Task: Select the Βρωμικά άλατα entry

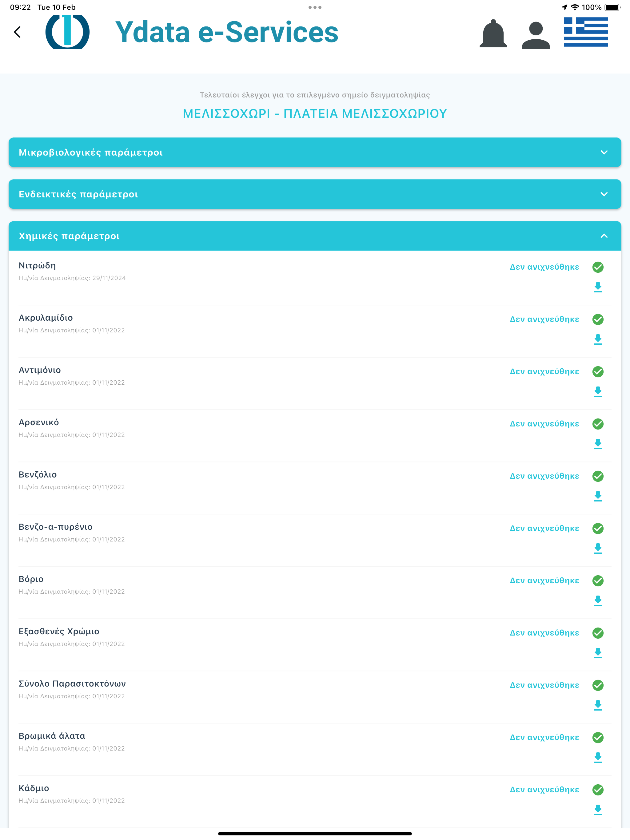Action: 315,749
